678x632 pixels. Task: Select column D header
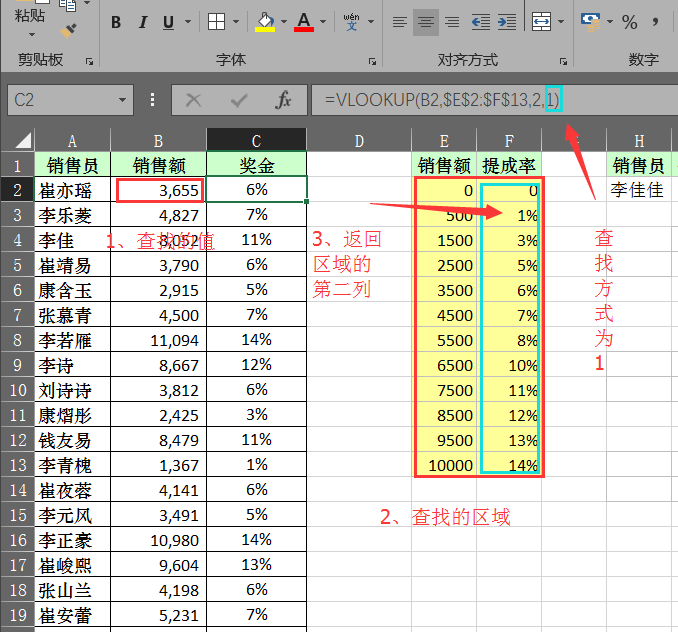coord(359,140)
